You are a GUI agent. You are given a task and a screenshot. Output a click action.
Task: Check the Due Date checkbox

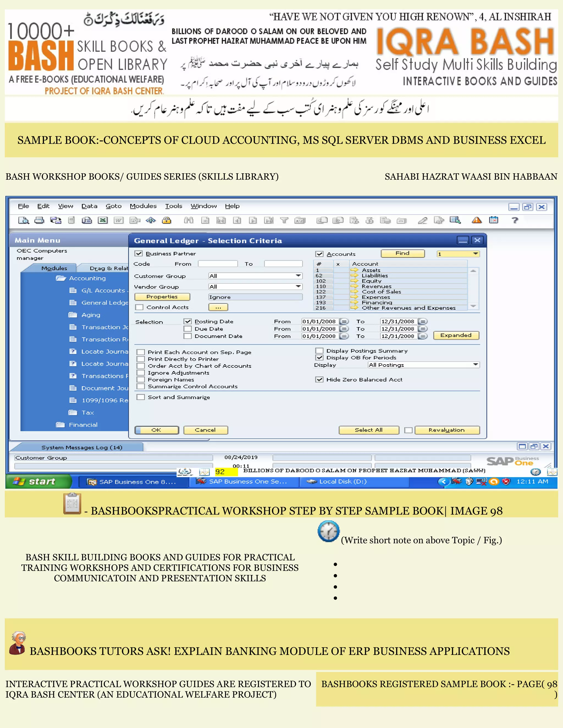click(x=188, y=329)
